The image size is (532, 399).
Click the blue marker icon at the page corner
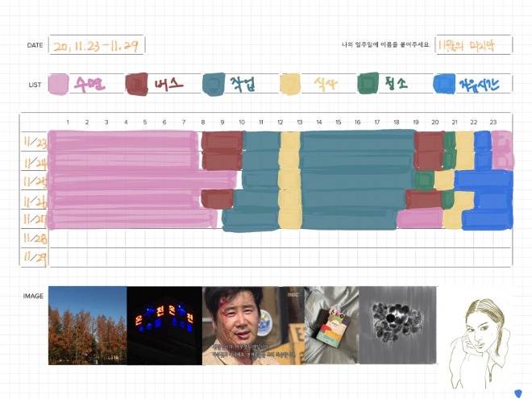[518, 394]
